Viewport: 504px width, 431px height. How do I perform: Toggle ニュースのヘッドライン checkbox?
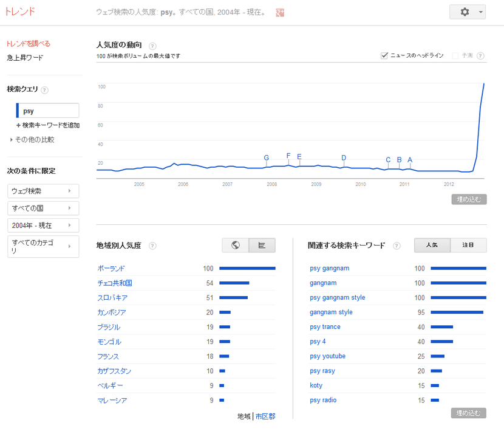click(384, 55)
